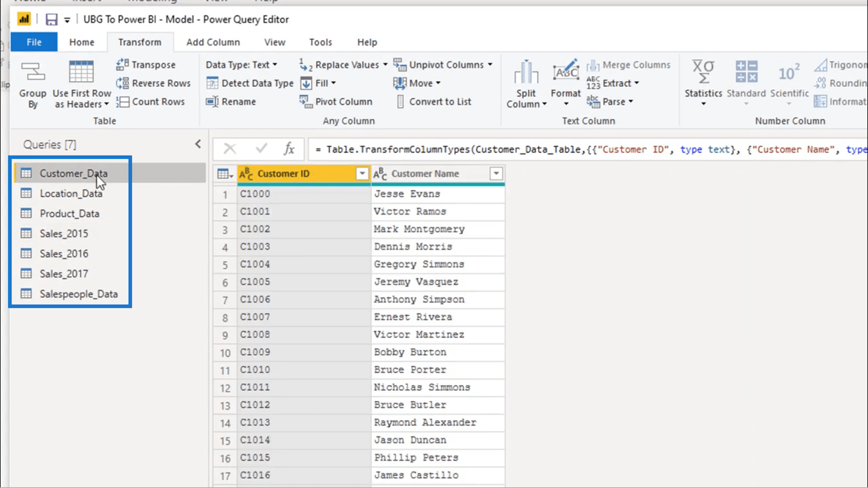The height and width of the screenshot is (488, 868).
Task: Click the cell Jesse Evans
Action: tap(438, 194)
